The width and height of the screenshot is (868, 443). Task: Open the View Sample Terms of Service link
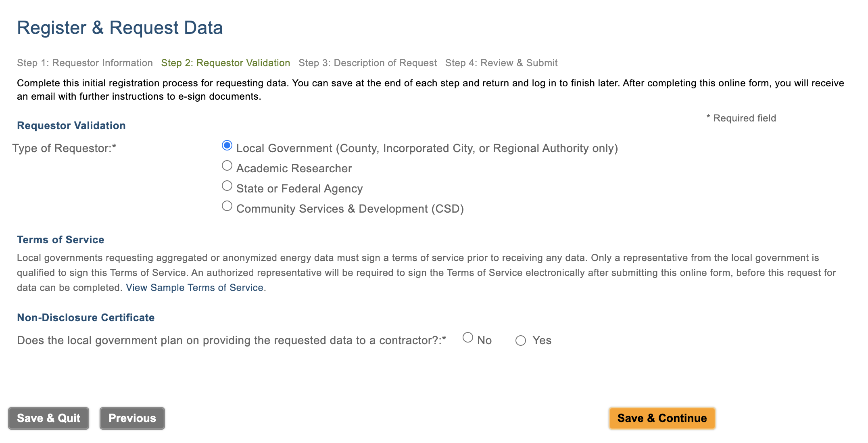195,288
